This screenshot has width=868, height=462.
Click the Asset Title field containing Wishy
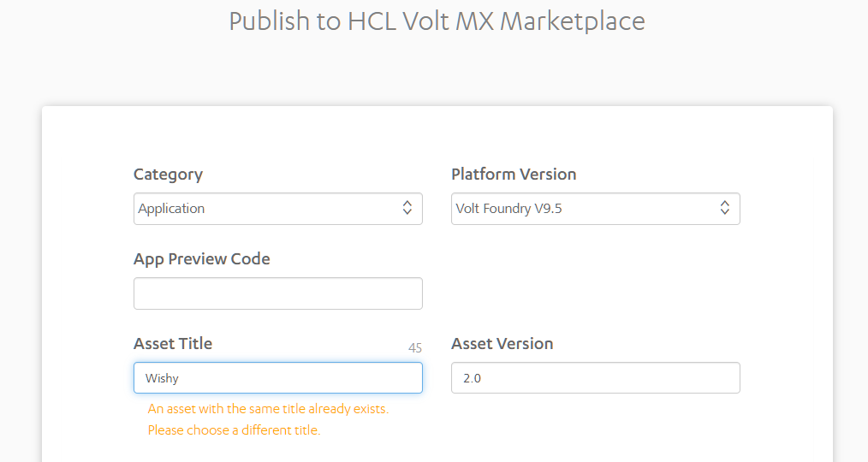click(278, 378)
